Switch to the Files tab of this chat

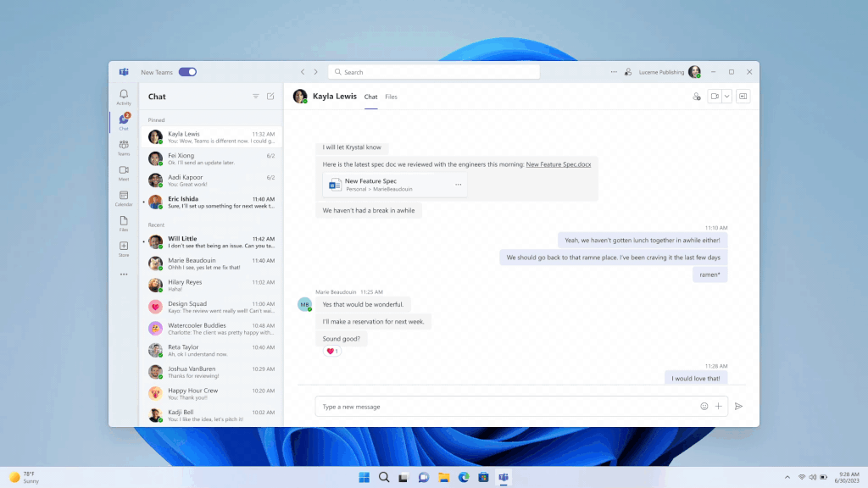coord(391,97)
